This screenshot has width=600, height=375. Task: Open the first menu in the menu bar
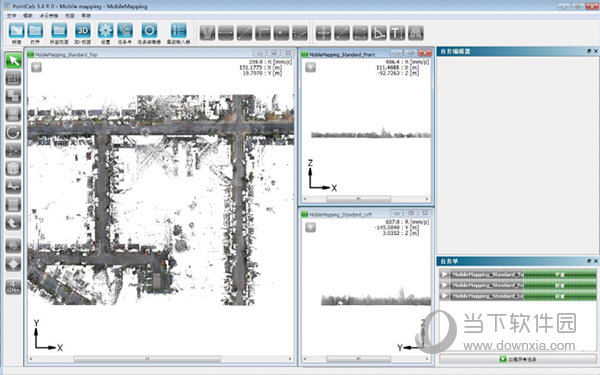(11, 16)
